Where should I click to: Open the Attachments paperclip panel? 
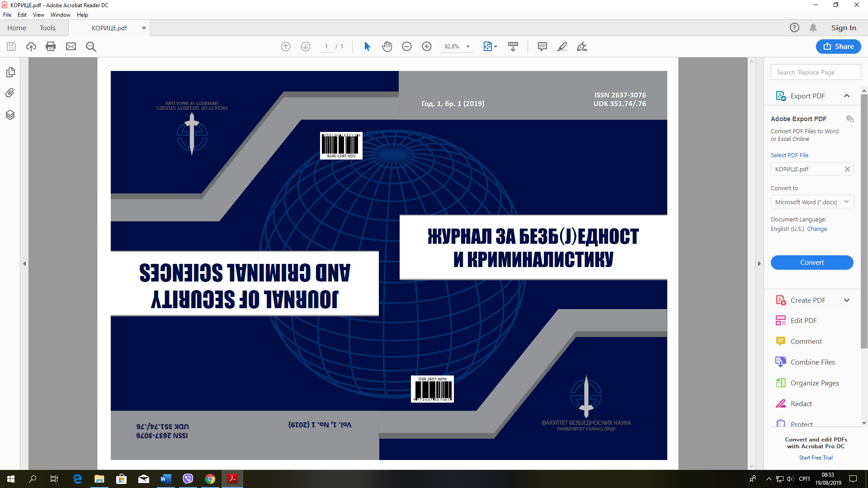point(10,93)
